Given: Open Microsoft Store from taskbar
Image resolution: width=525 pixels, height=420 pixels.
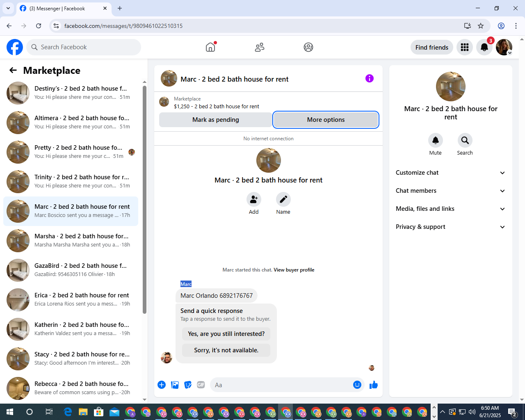Looking at the screenshot, I should click(x=99, y=412).
